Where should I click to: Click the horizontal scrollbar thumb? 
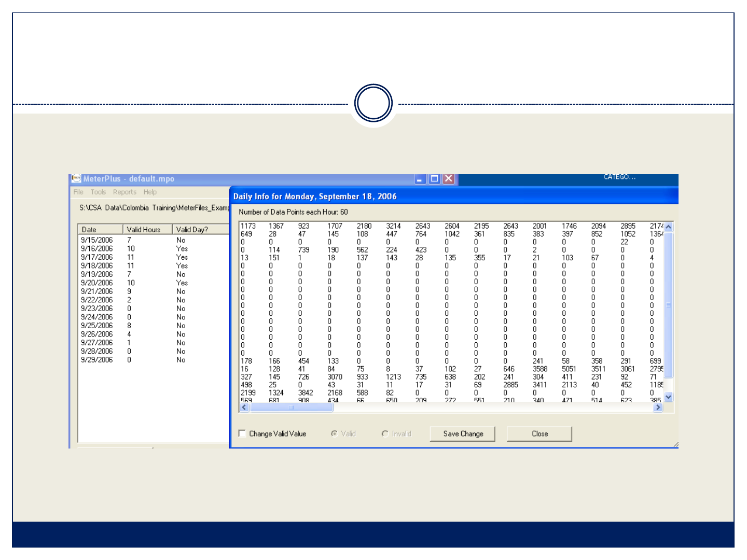click(292, 408)
